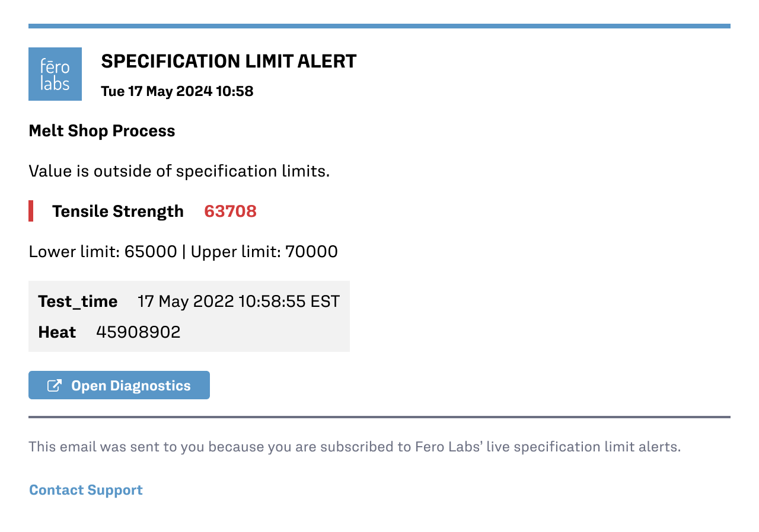This screenshot has width=759, height=532.
Task: Click the external link icon in Open Diagnostics
Action: [x=53, y=384]
